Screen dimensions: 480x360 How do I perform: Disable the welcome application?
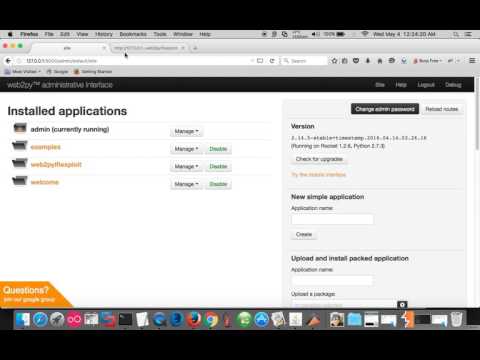(218, 184)
